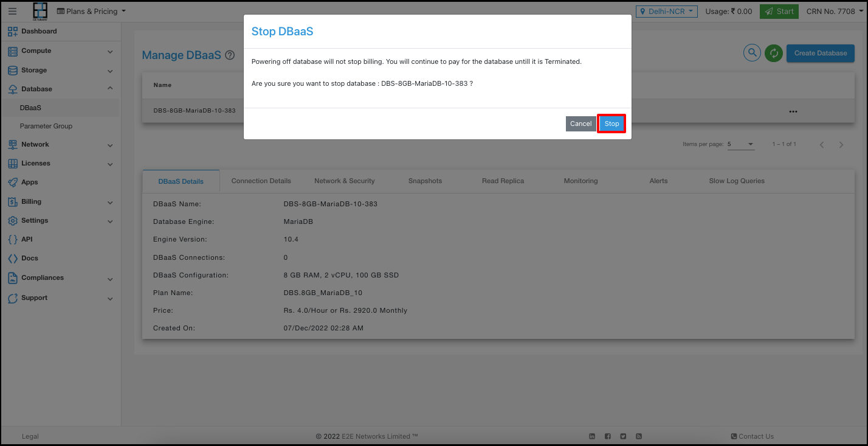Expand the Compliances menu chevron
Image resolution: width=868 pixels, height=446 pixels.
(x=110, y=279)
